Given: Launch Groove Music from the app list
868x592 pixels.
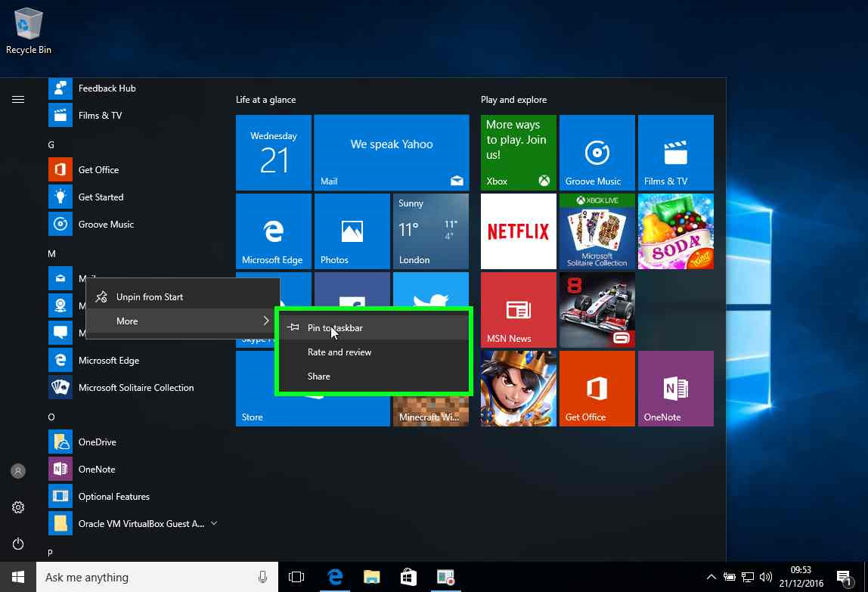Looking at the screenshot, I should click(x=91, y=225).
